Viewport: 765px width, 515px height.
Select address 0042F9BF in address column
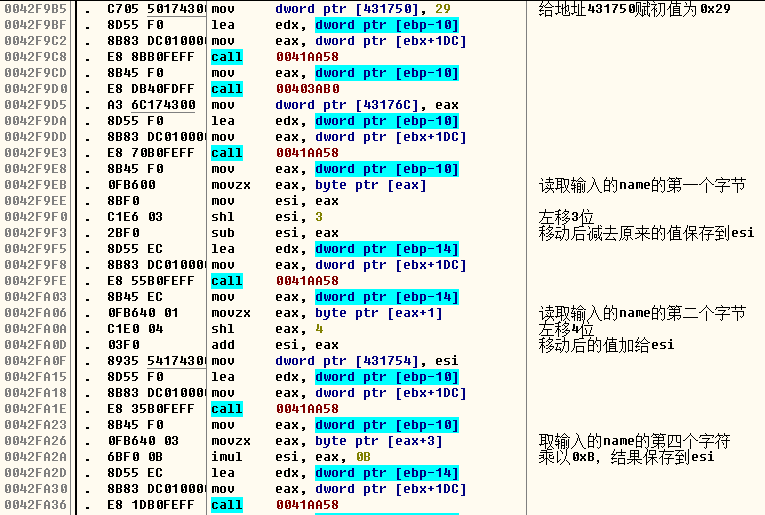[x=35, y=25]
